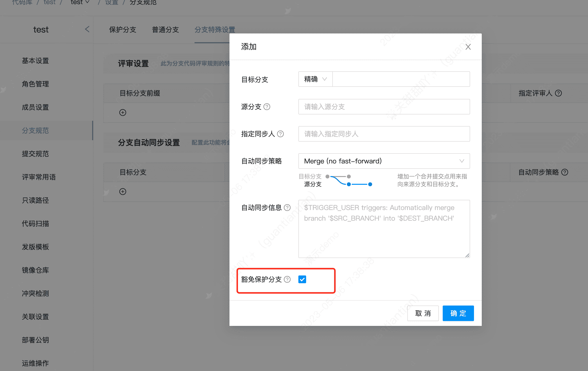Close the 添加 dialog
The width and height of the screenshot is (588, 371).
pyautogui.click(x=468, y=47)
